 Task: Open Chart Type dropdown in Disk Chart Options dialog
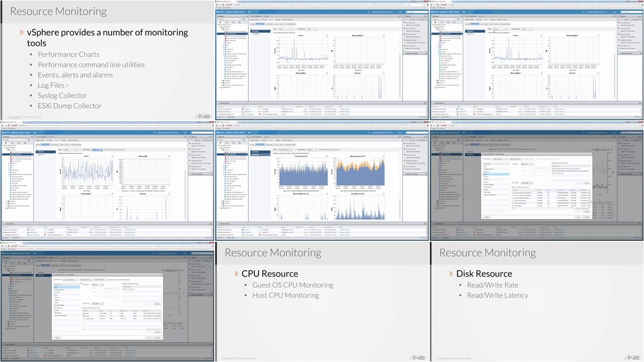click(x=527, y=183)
